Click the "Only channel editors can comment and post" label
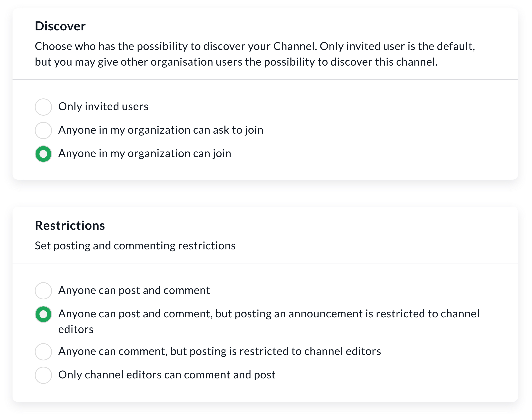Viewport: 532px width, 420px height. coord(167,375)
